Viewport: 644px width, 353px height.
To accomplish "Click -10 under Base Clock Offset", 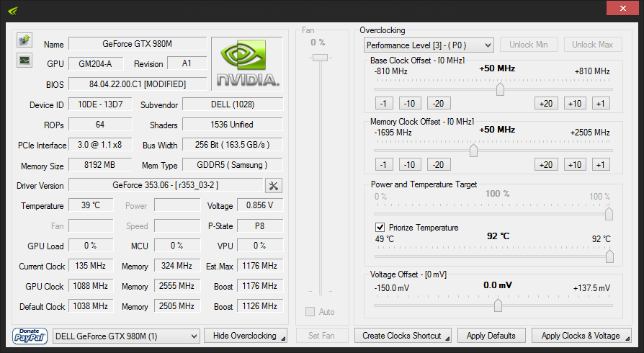I will coord(410,104).
